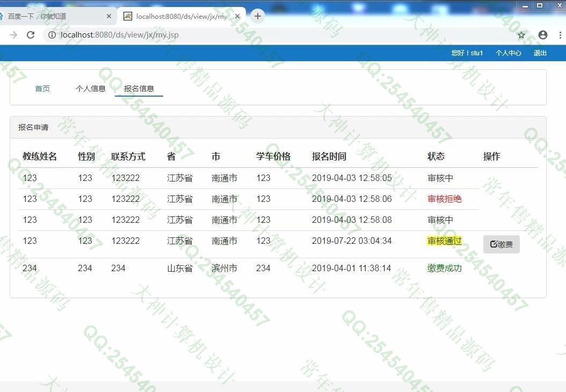Click the 学车价格 column header
The image size is (566, 392).
click(273, 156)
